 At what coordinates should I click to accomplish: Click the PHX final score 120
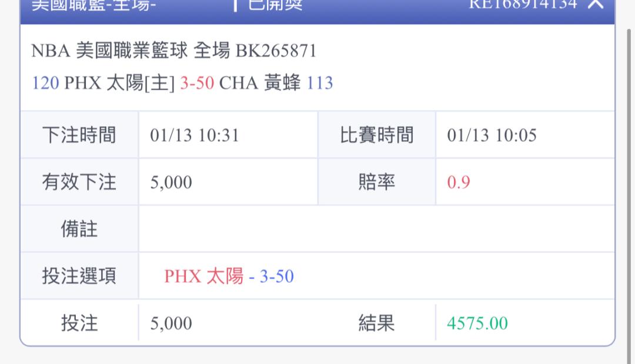click(45, 84)
